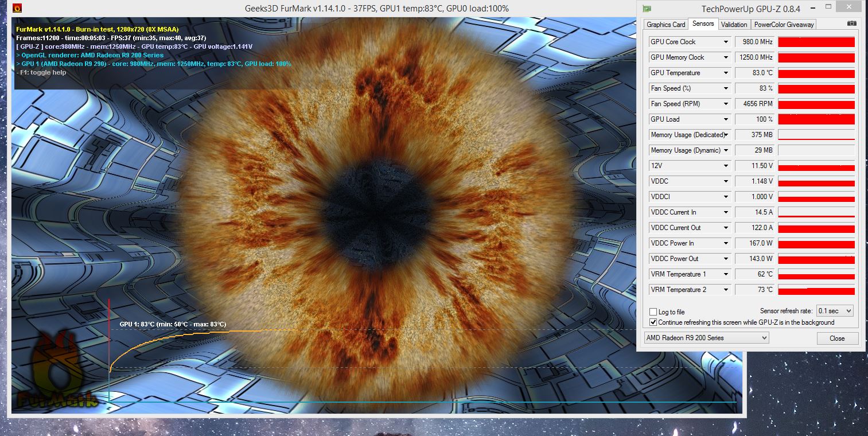
Task: Click the FurMark flame icon in the titlebar
Action: (17, 8)
